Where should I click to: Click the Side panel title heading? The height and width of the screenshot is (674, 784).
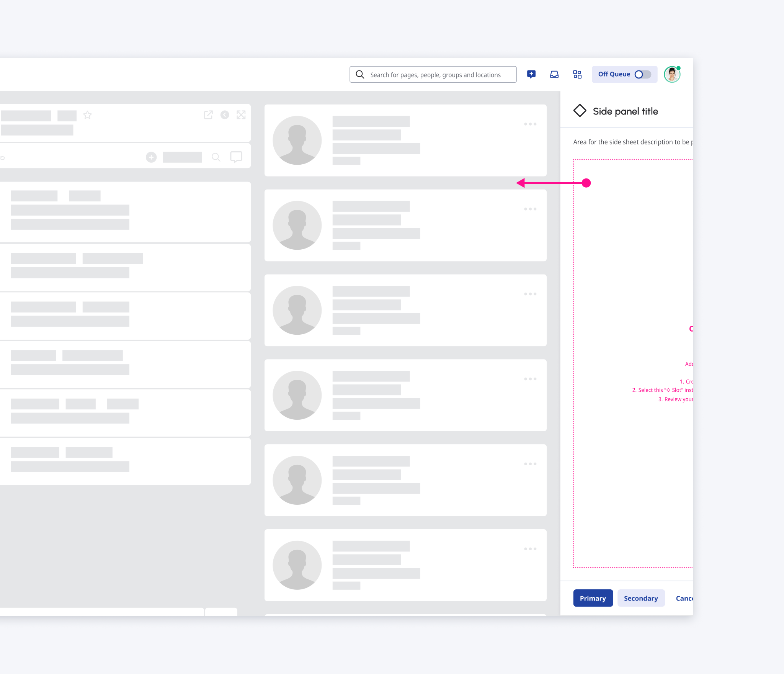pos(626,111)
